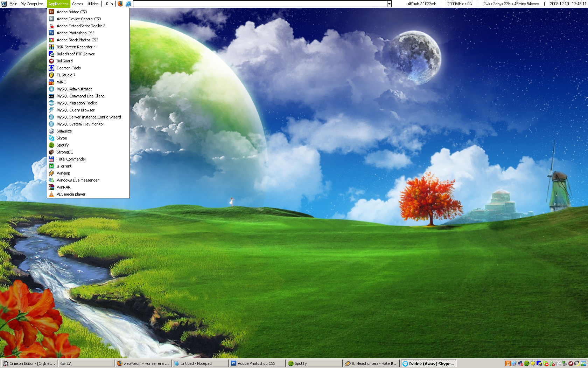Screen dimensions: 588x368
Task: Start Adobe ExtendScript Toolkit 2
Action: point(89,26)
